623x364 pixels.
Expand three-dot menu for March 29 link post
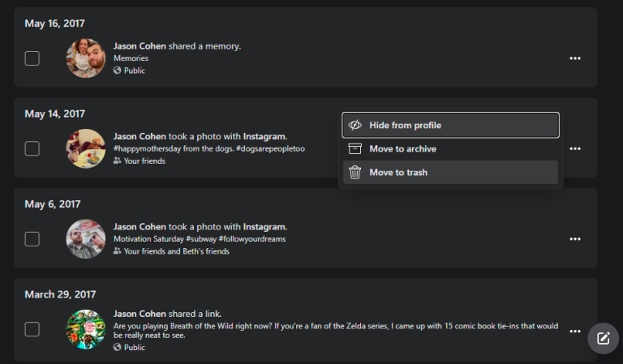575,331
